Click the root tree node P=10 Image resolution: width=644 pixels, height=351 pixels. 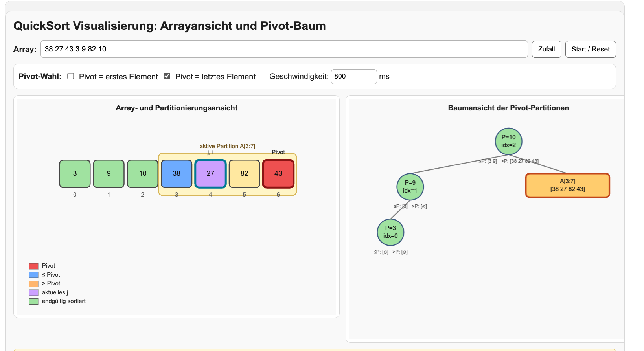pos(508,141)
